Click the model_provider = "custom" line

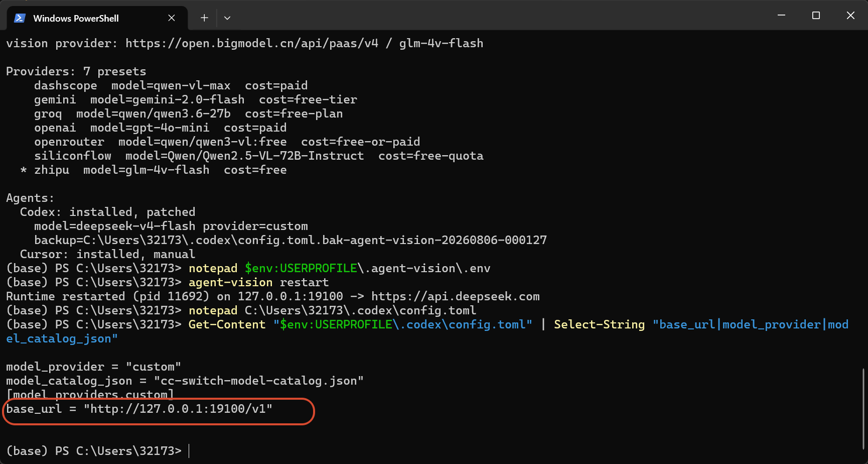point(94,367)
